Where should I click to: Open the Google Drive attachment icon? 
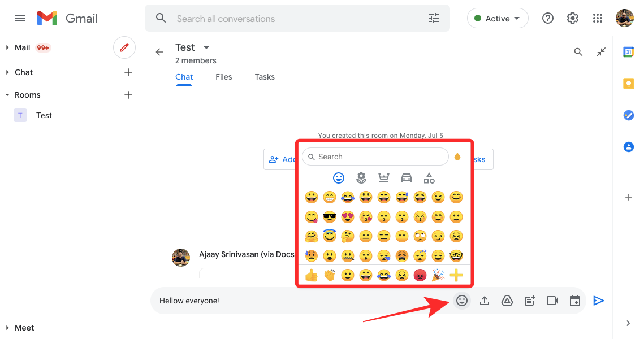click(507, 301)
